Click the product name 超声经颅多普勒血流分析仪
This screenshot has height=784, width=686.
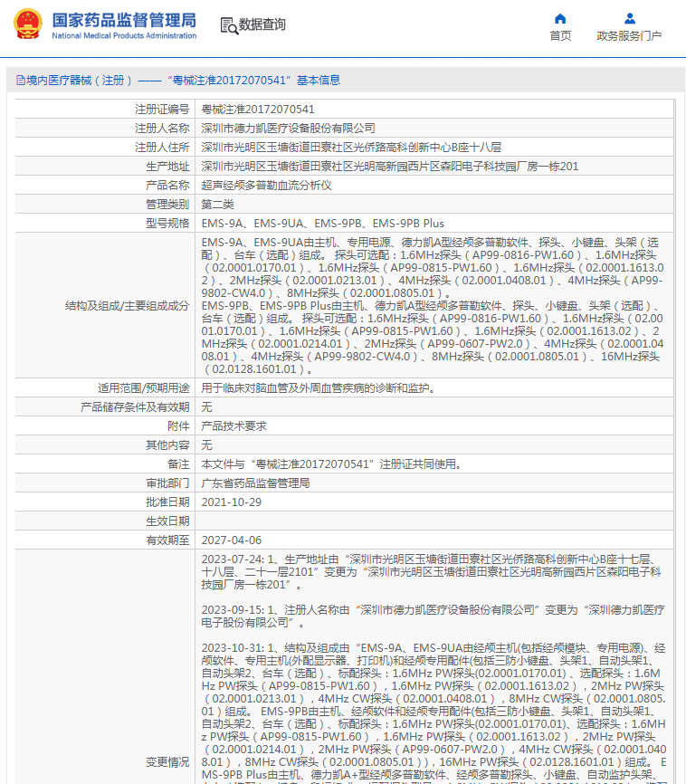tap(266, 186)
